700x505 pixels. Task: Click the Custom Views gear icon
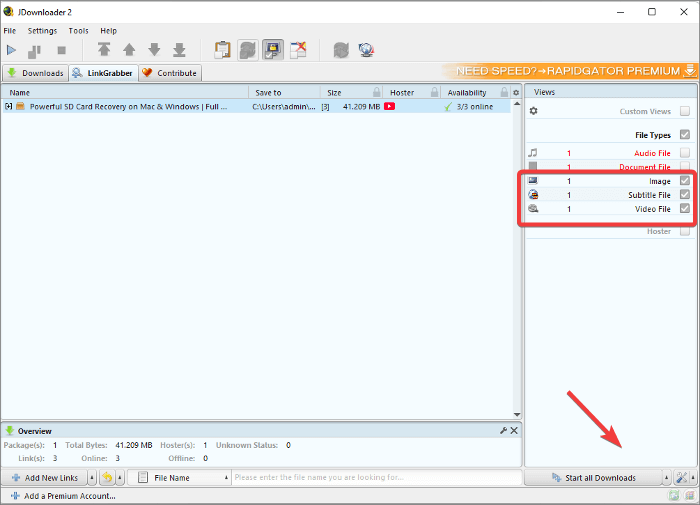coord(533,111)
